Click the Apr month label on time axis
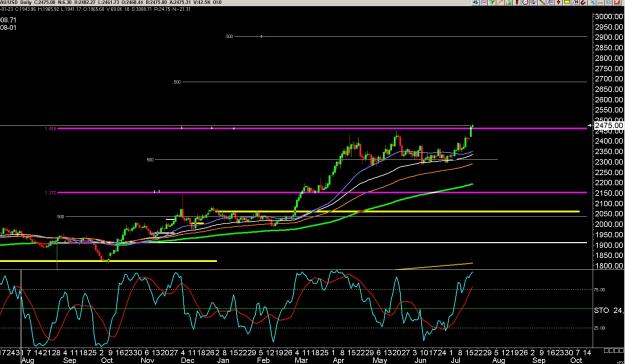The width and height of the screenshot is (625, 364). tap(338, 360)
